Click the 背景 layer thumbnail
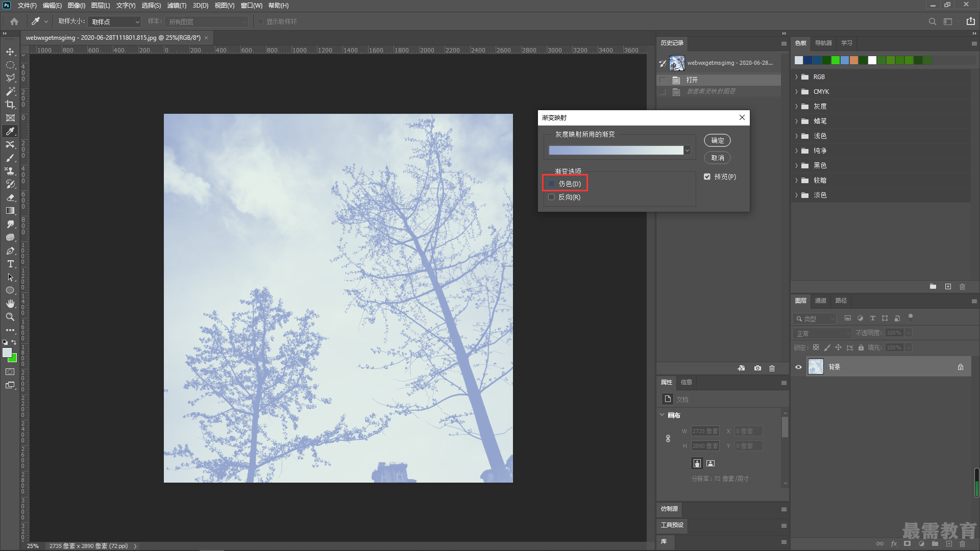The image size is (980, 551). [816, 367]
